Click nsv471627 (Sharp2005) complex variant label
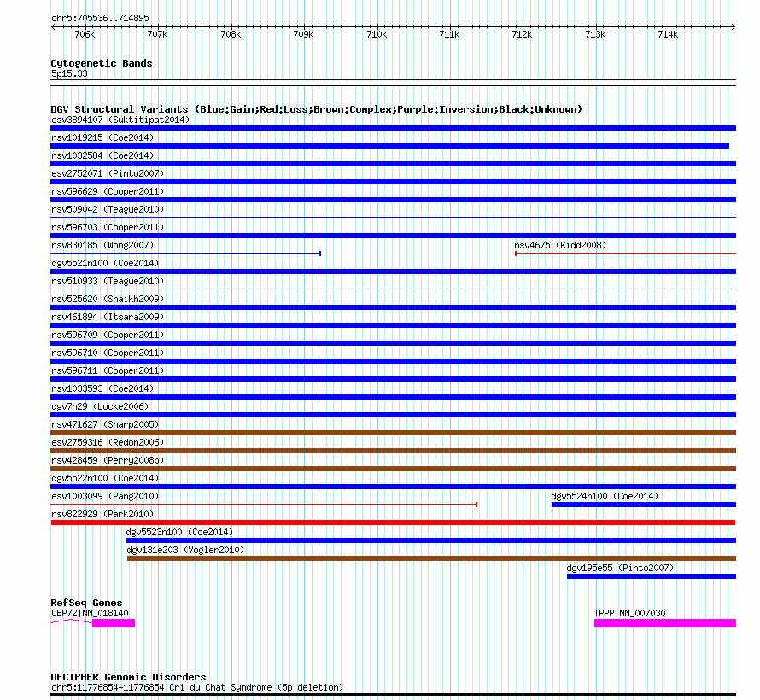This screenshot has width=760, height=700. click(105, 424)
